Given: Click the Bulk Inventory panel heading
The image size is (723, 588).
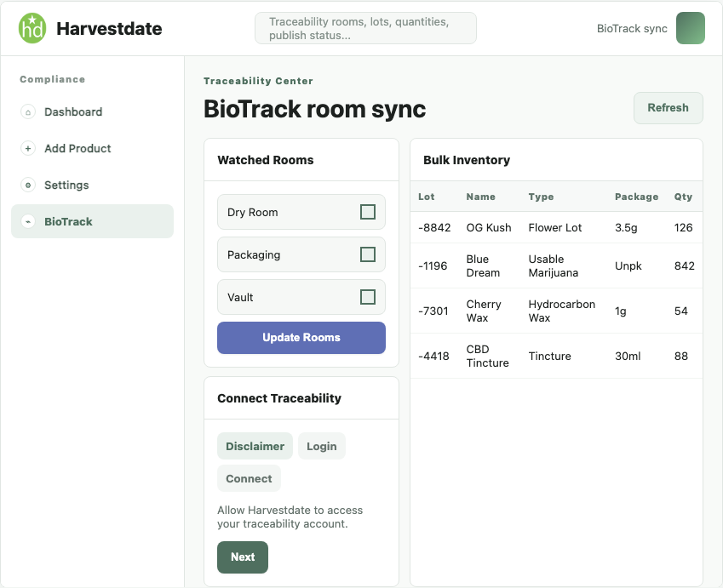Looking at the screenshot, I should [x=467, y=160].
